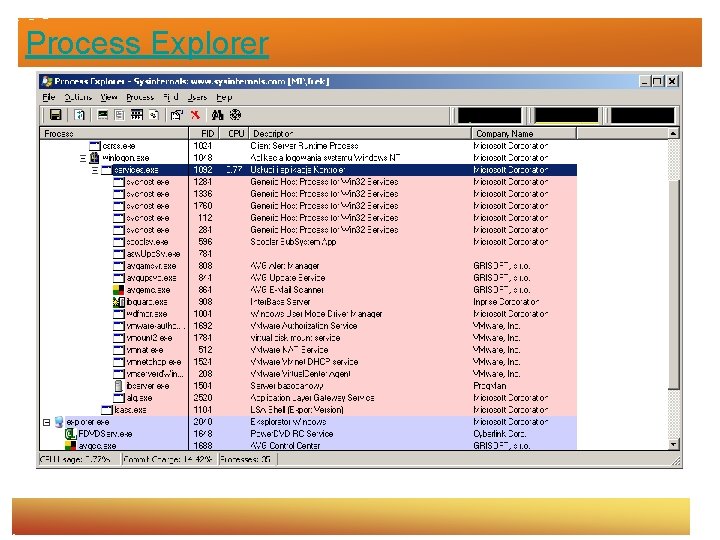Select the spoolsv.exe process
Image resolution: width=720 pixels, height=540 pixels.
(x=308, y=242)
